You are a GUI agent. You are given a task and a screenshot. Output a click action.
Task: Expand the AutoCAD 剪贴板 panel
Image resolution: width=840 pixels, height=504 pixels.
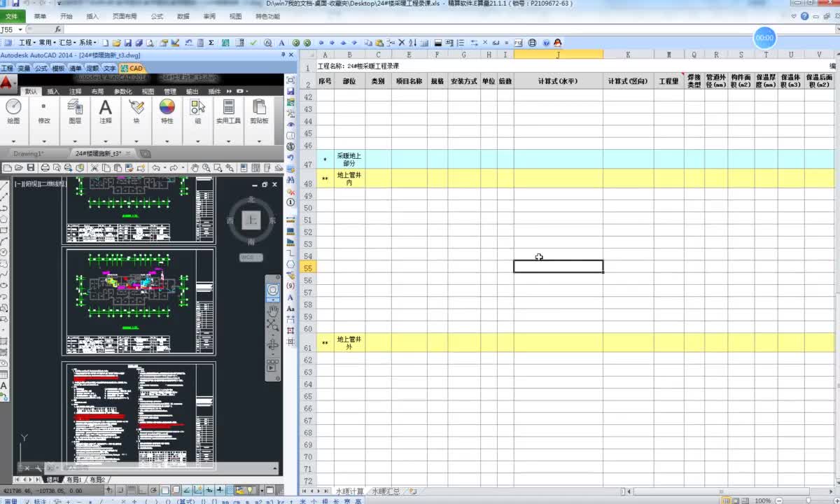pos(259,141)
